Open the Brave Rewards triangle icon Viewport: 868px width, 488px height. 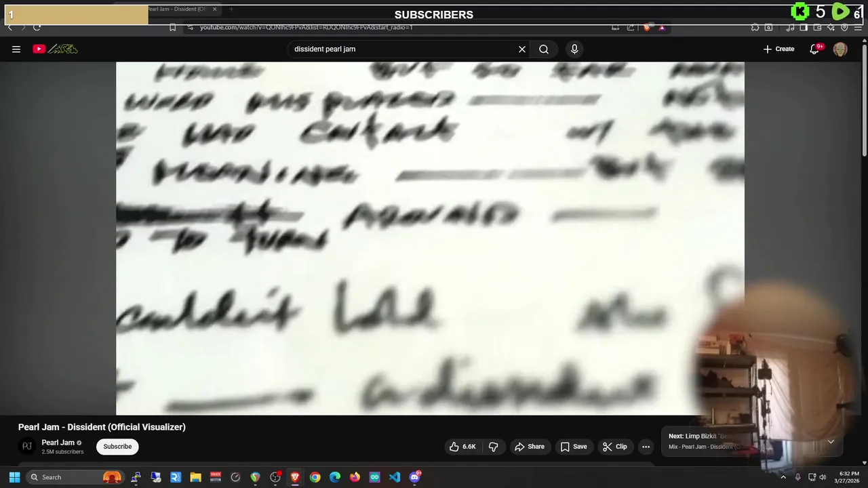(662, 27)
